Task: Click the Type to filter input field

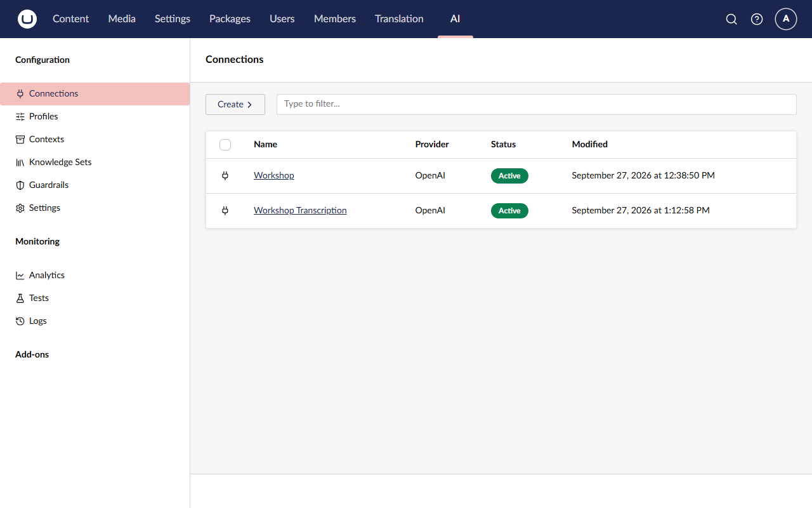Action: 537,104
